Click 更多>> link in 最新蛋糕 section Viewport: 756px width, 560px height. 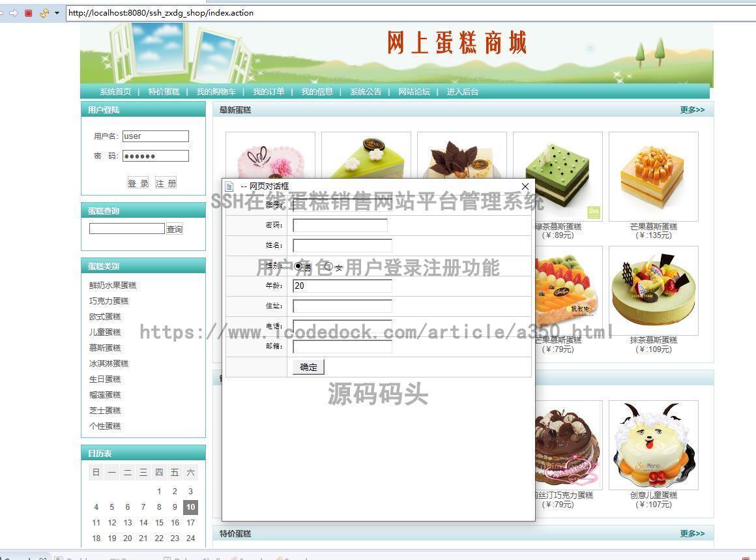pyautogui.click(x=692, y=110)
